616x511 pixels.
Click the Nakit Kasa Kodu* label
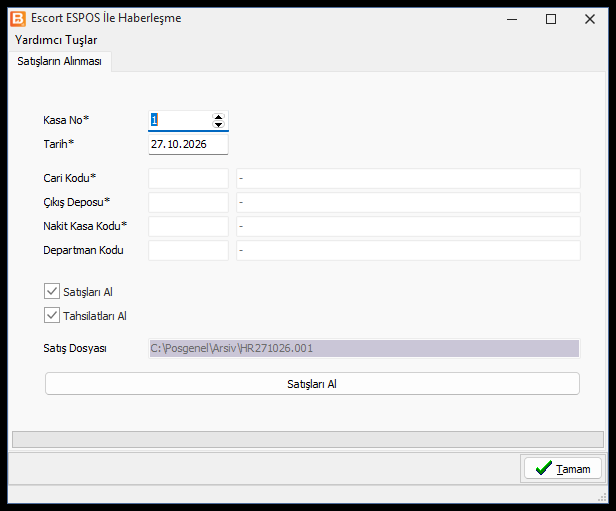tap(85, 226)
